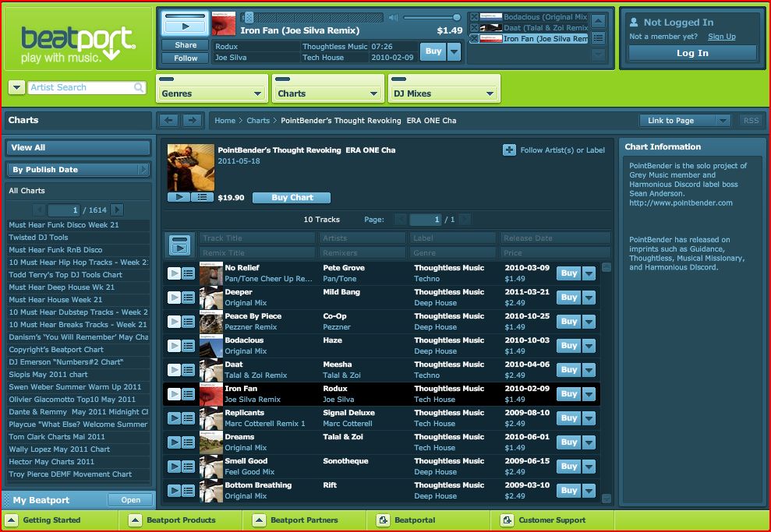Screen dimensions: 771x532
Task: Open the Genres dropdown menu
Action: point(212,93)
